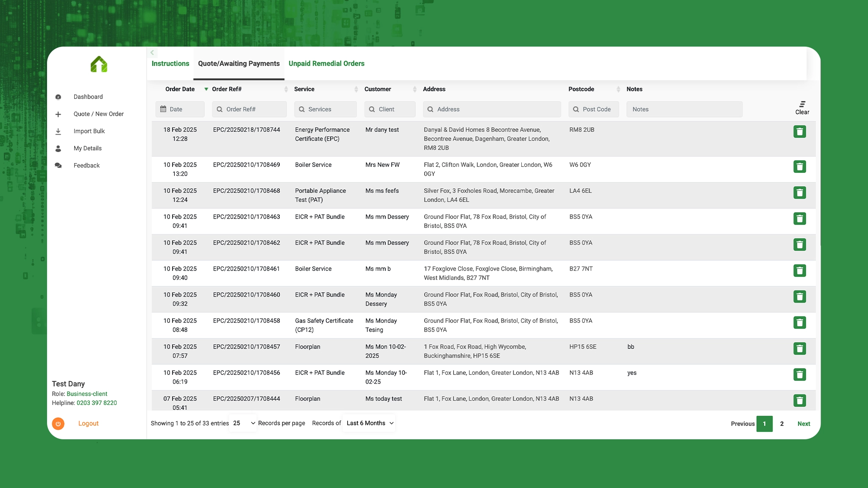Click the My Details person icon

58,148
